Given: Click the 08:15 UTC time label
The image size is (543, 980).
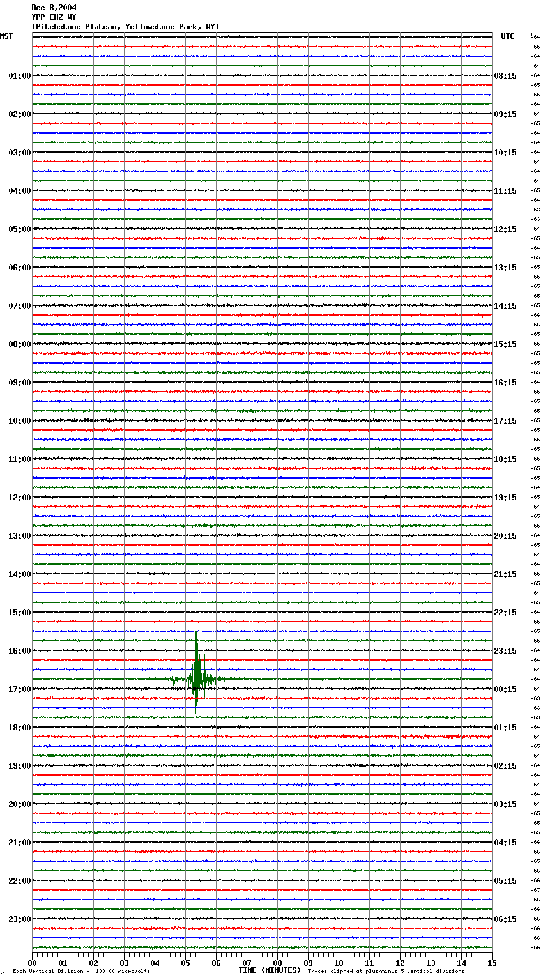Looking at the screenshot, I should pyautogui.click(x=505, y=76).
